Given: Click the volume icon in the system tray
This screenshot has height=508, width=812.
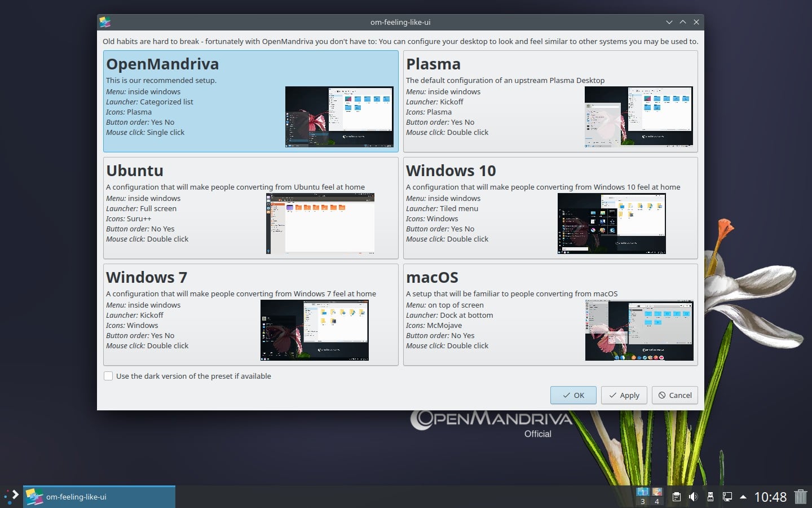Looking at the screenshot, I should point(694,498).
